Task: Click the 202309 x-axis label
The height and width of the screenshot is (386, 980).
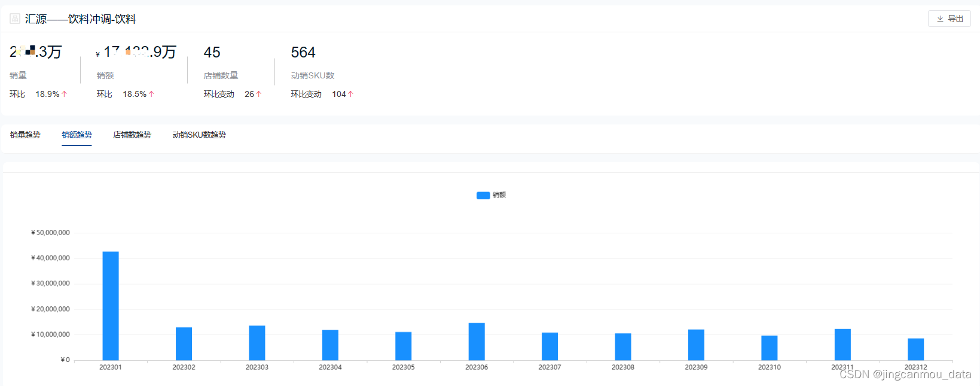Action: tap(696, 367)
